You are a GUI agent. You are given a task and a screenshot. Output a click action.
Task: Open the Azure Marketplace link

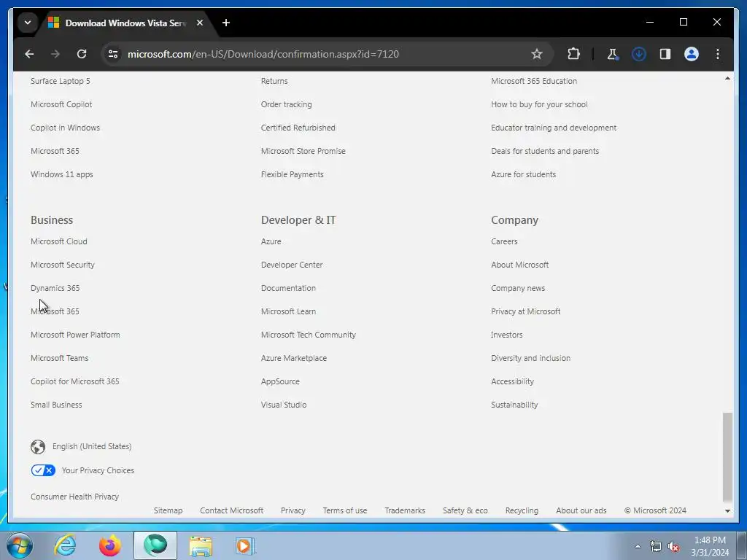click(294, 358)
